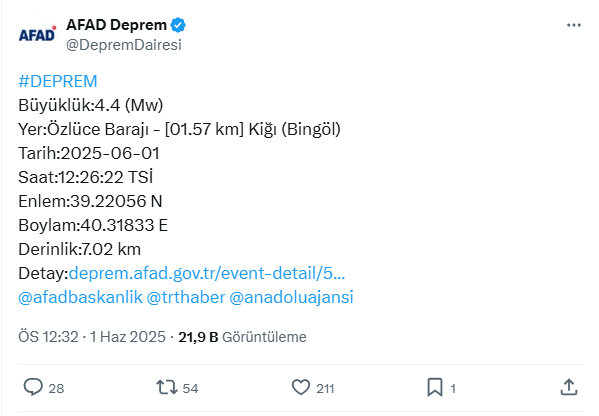The image size is (599, 416).
Task: Open the share upload icon
Action: (568, 387)
